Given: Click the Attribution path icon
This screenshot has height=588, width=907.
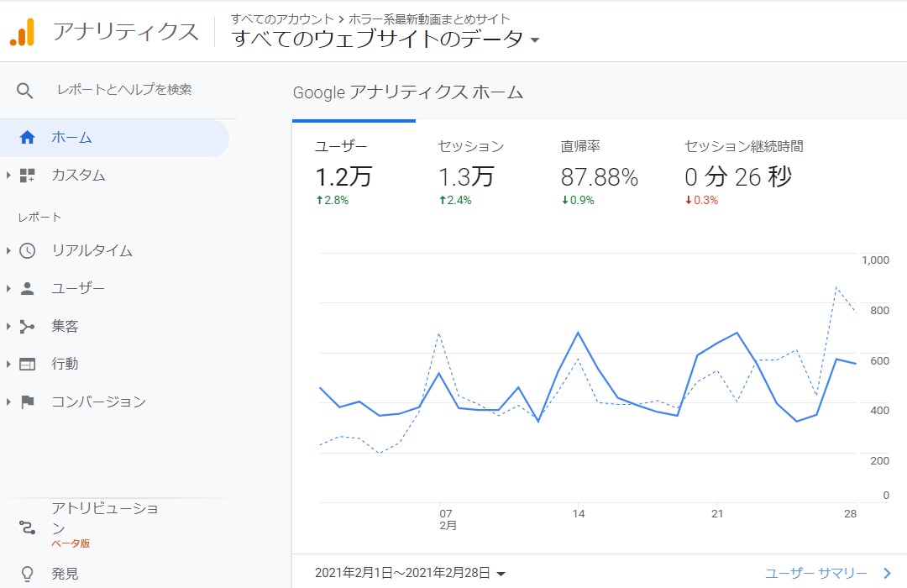Looking at the screenshot, I should point(27,528).
